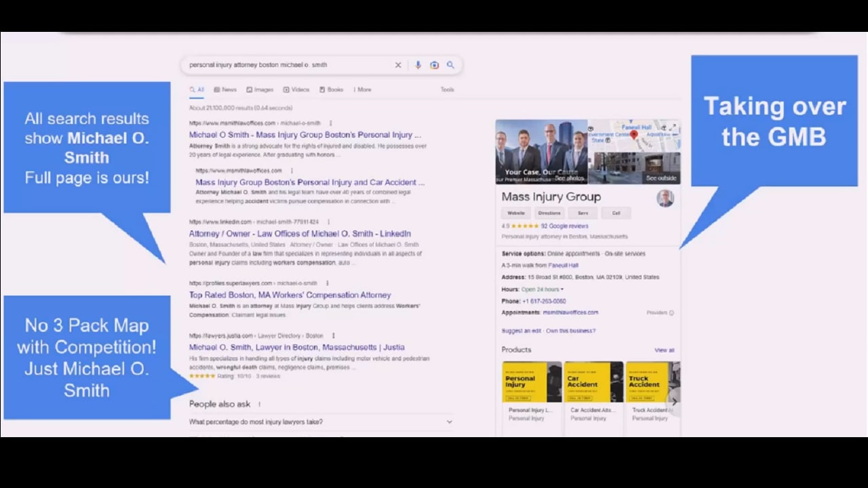Viewport: 868px width, 488px height.
Task: Switch to the Images tab
Action: click(x=260, y=89)
